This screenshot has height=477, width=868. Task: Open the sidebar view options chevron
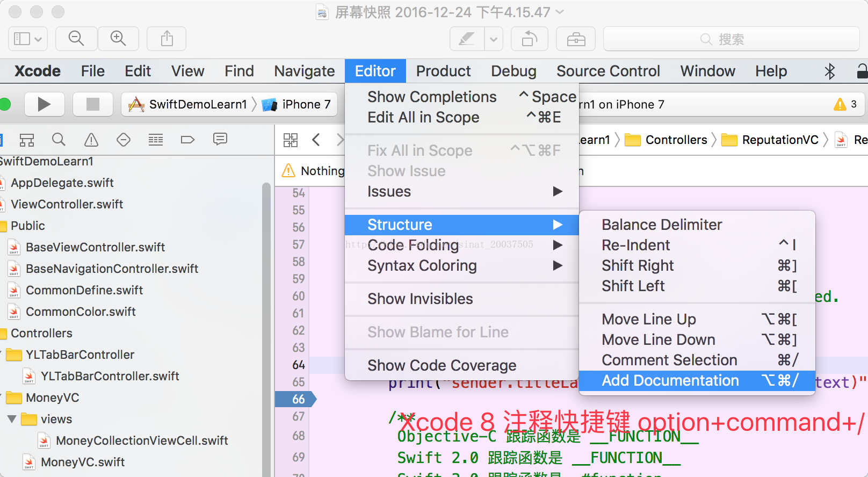point(38,39)
